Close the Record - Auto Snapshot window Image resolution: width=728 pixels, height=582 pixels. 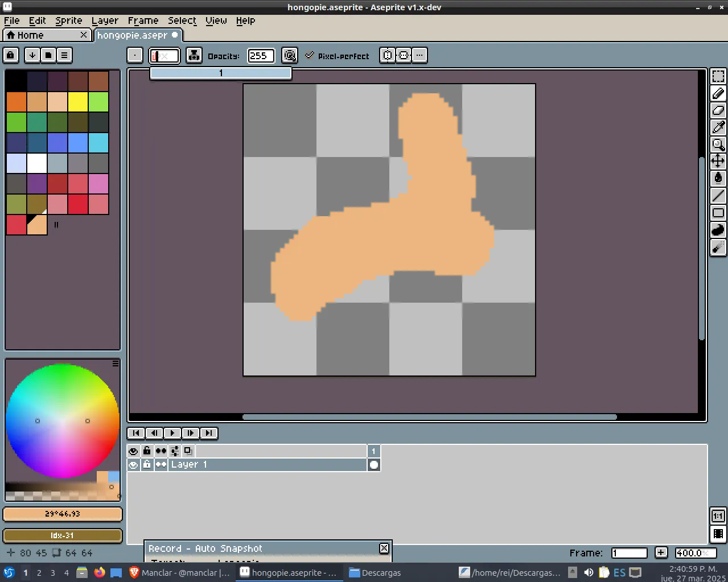coord(384,548)
